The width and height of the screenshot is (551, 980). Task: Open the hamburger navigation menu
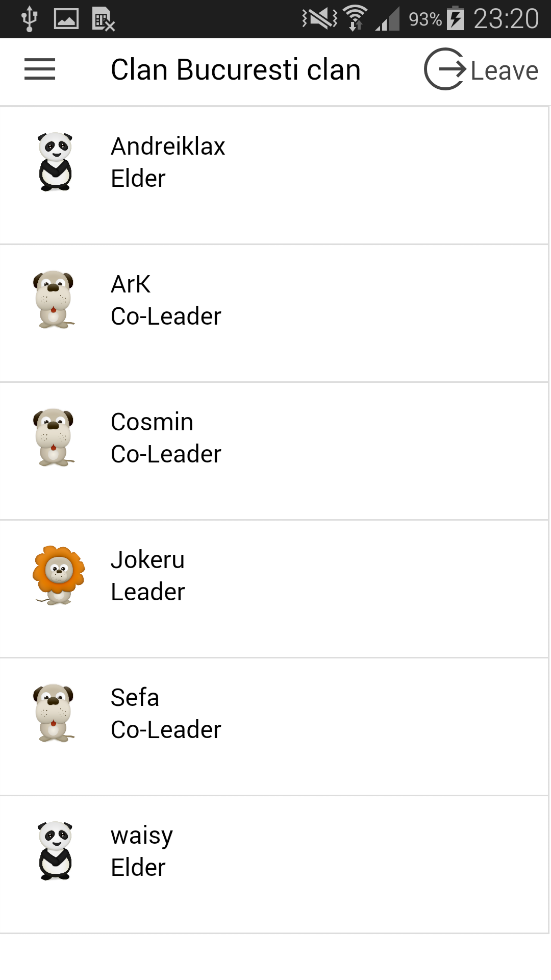coord(40,69)
